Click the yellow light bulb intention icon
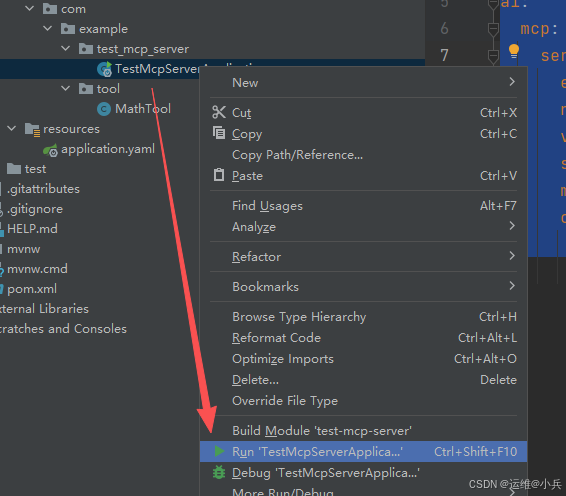The height and width of the screenshot is (496, 566). (x=514, y=51)
